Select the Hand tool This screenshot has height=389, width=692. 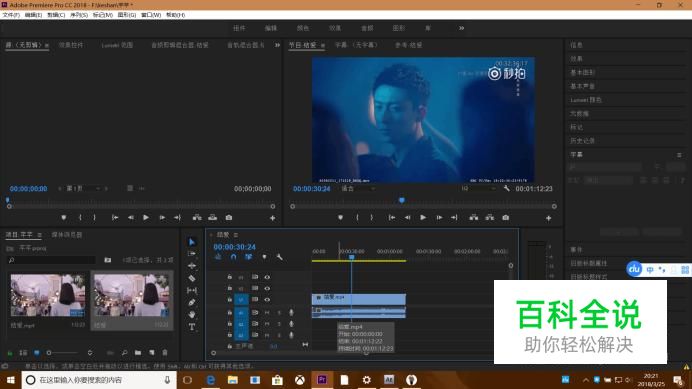[192, 315]
